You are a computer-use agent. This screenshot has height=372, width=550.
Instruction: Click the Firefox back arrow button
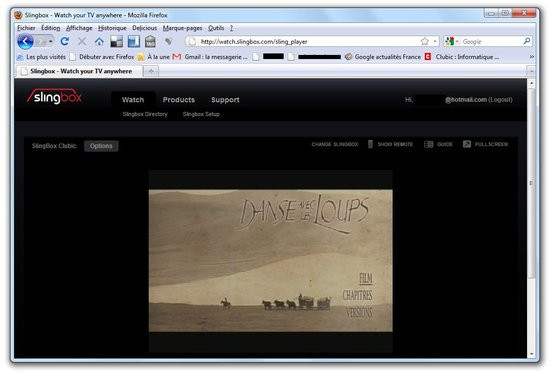click(x=25, y=41)
